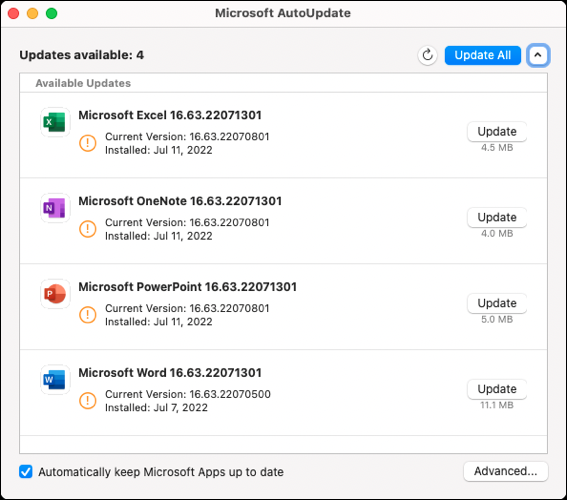This screenshot has width=567, height=500.
Task: Click the Microsoft Word app icon
Action: click(55, 380)
